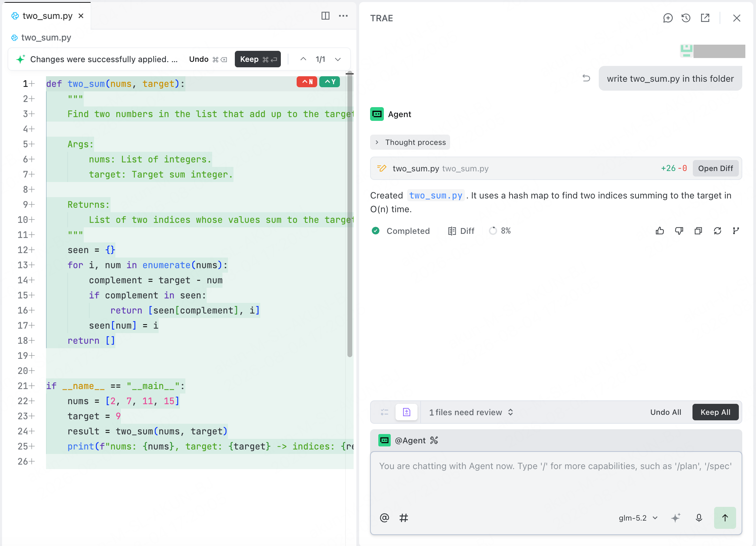Give thumbs down to agent response
Screen dimensions: 756x546
click(679, 231)
